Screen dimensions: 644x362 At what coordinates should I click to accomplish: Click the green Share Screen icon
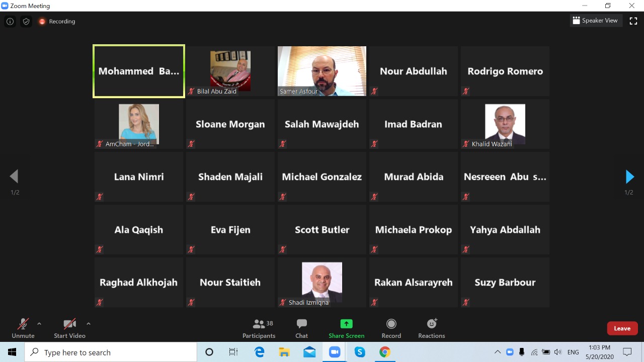(346, 324)
